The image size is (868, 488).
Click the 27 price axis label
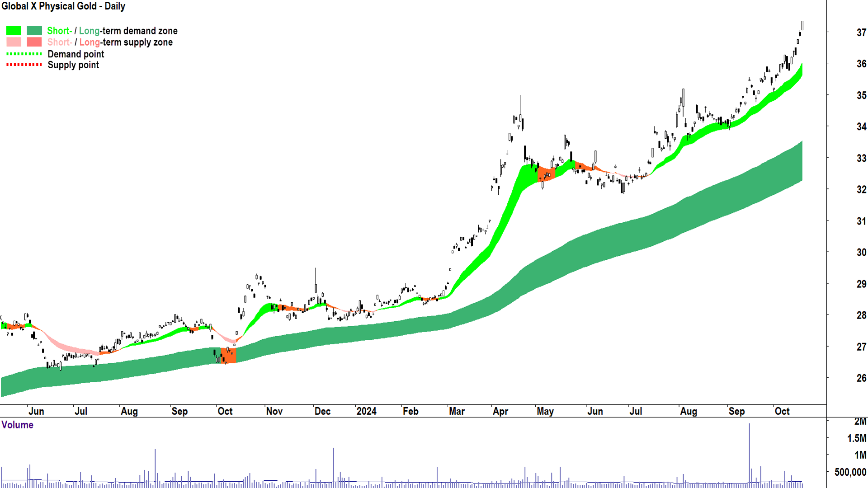coord(861,347)
